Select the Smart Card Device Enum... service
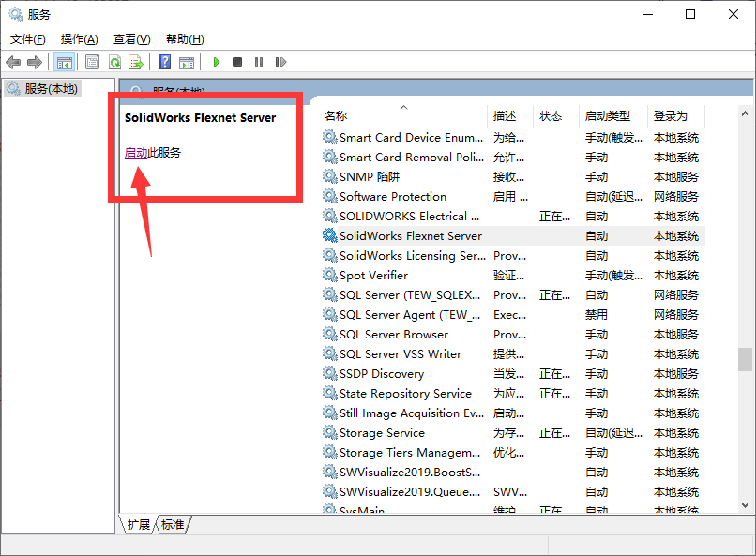The width and height of the screenshot is (756, 556). coord(513,138)
